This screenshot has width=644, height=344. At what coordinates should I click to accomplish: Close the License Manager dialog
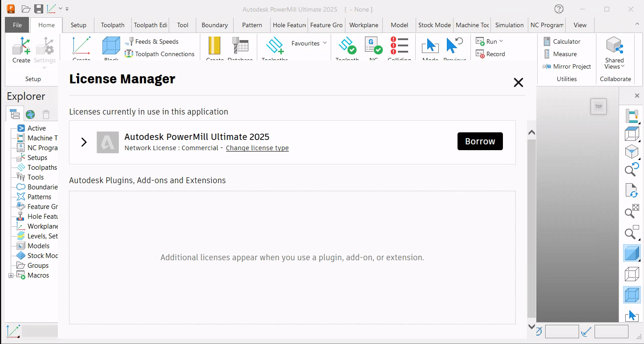tap(518, 82)
